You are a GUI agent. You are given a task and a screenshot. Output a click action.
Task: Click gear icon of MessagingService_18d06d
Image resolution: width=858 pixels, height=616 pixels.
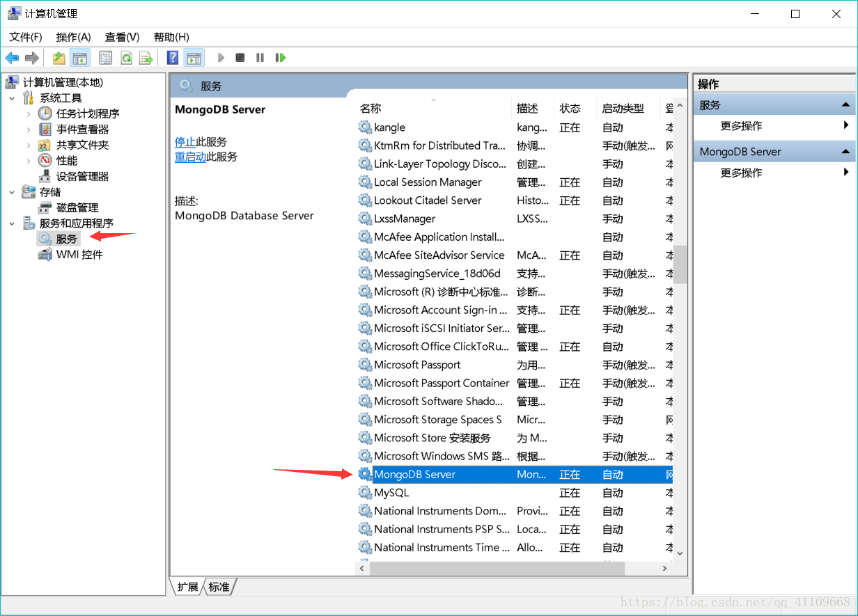coord(365,274)
